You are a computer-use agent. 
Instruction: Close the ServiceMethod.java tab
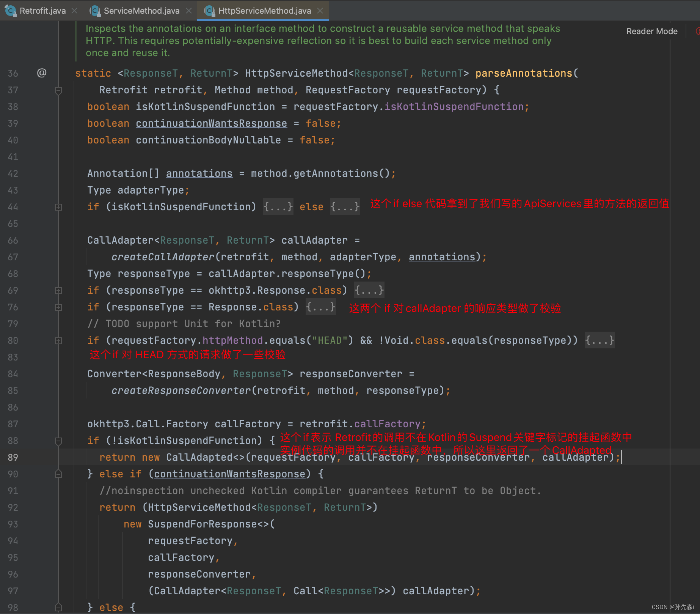tap(189, 11)
